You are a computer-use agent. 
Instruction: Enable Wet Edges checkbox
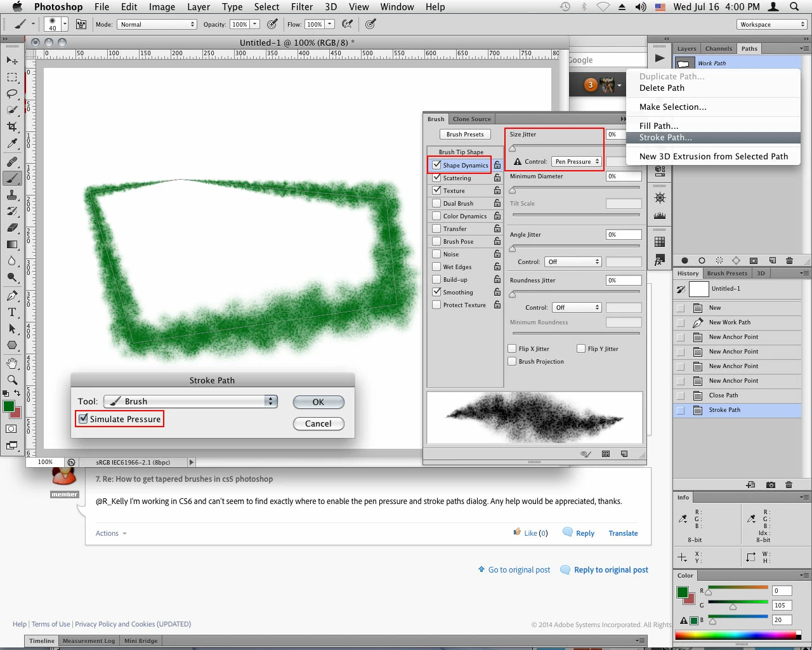(436, 267)
